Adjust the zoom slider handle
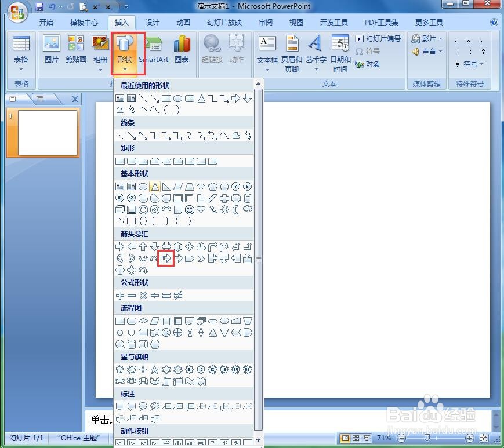The width and height of the screenshot is (504, 448). pyautogui.click(x=427, y=438)
